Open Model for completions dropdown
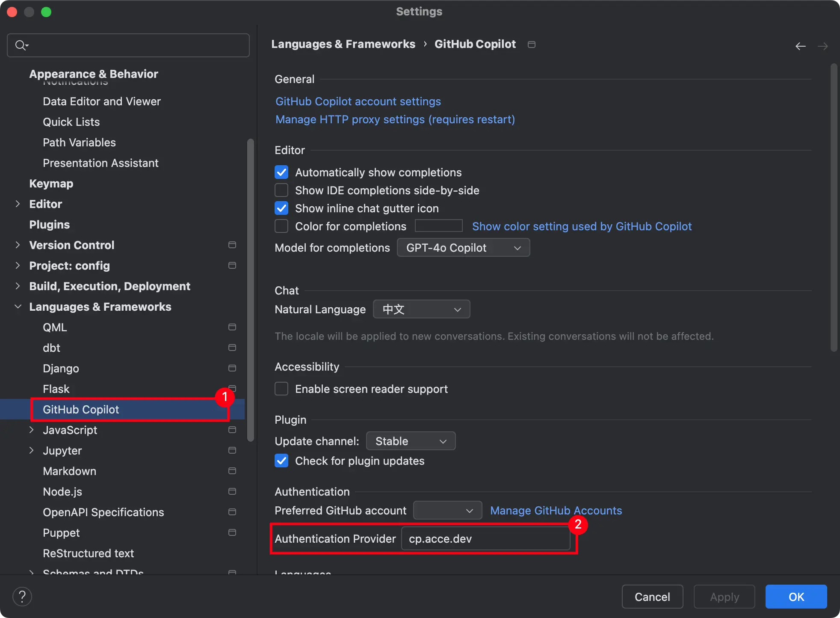Viewport: 840px width, 618px height. (x=464, y=248)
